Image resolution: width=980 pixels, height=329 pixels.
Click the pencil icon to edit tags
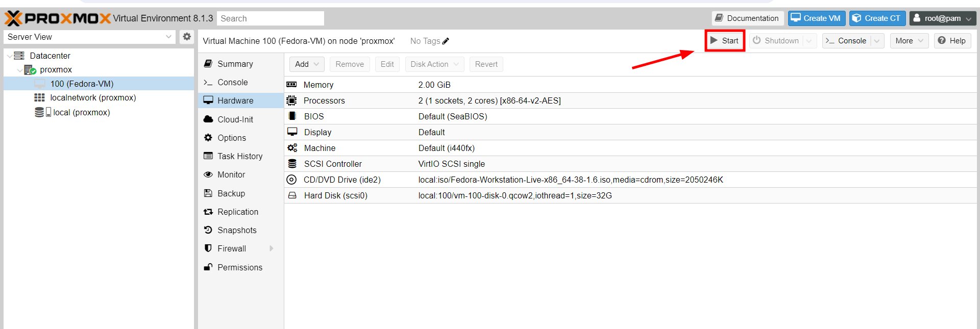pos(446,41)
